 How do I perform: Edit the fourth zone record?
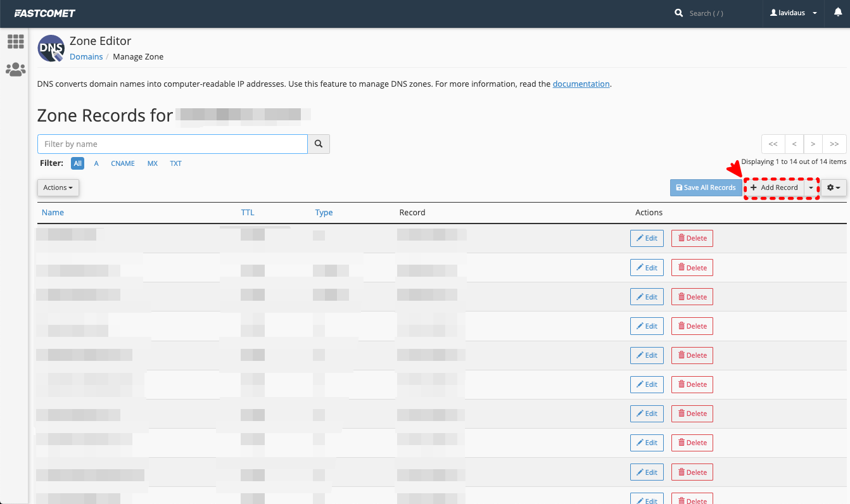coord(647,326)
